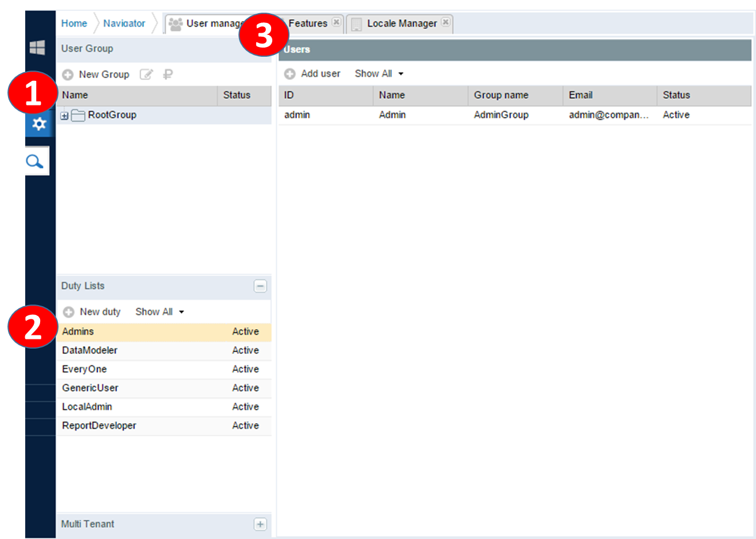Image resolution: width=756 pixels, height=539 pixels.
Task: Switch to the Locale Manager tab
Action: tap(401, 24)
